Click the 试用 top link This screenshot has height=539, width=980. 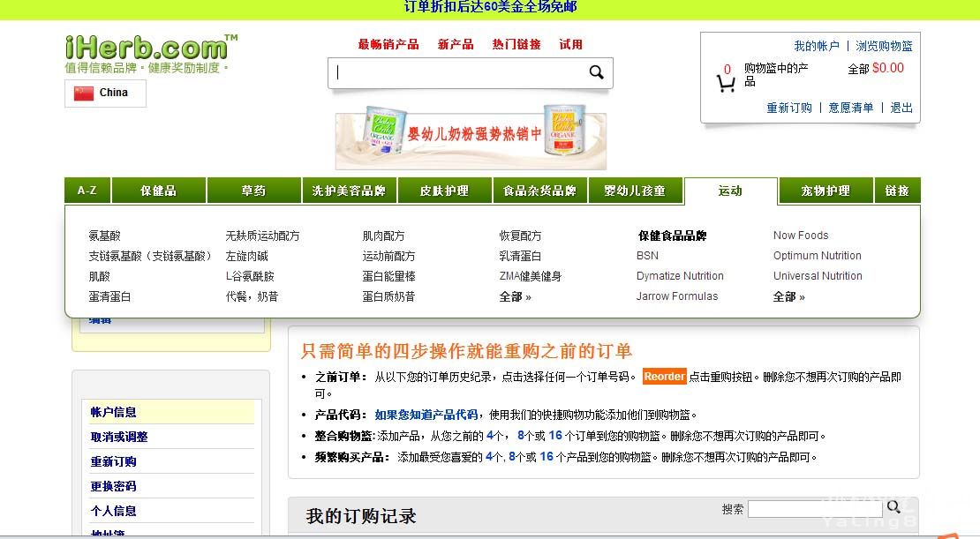click(x=570, y=44)
